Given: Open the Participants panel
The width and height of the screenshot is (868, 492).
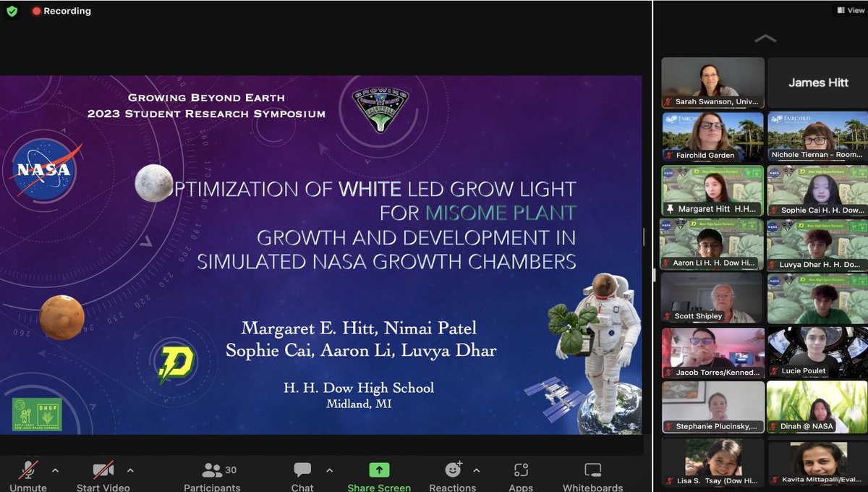Looking at the screenshot, I should point(212,476).
